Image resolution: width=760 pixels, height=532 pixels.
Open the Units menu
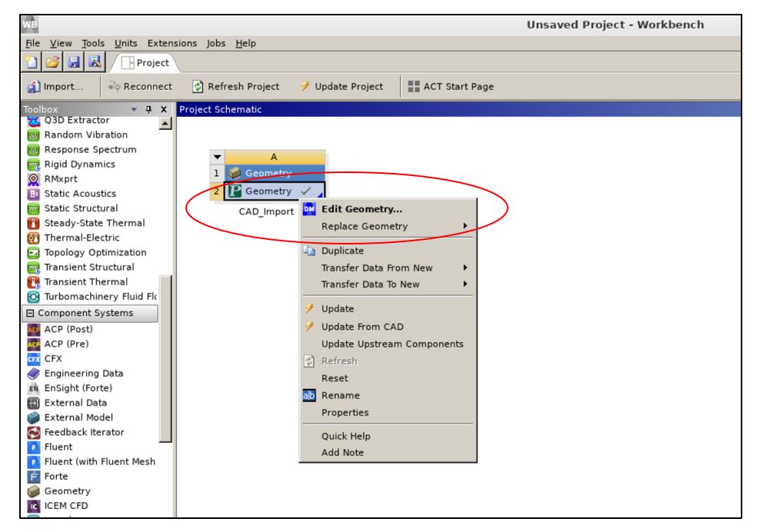(x=125, y=43)
